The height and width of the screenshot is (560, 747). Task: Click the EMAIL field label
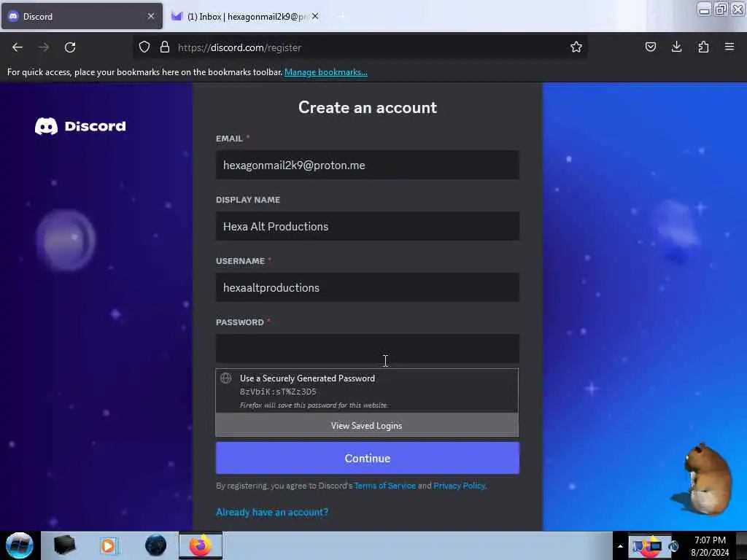coord(229,139)
